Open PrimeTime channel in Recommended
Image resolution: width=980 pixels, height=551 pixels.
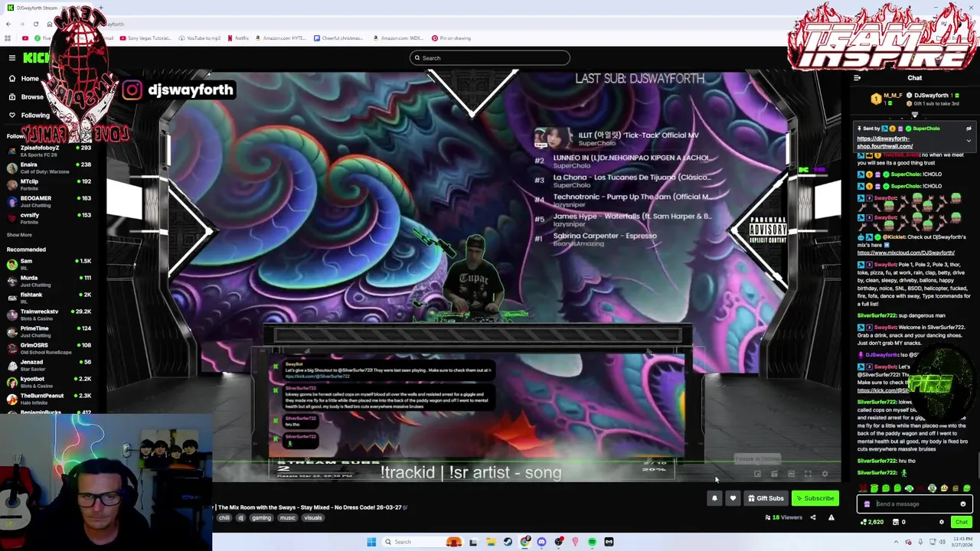tap(49, 331)
